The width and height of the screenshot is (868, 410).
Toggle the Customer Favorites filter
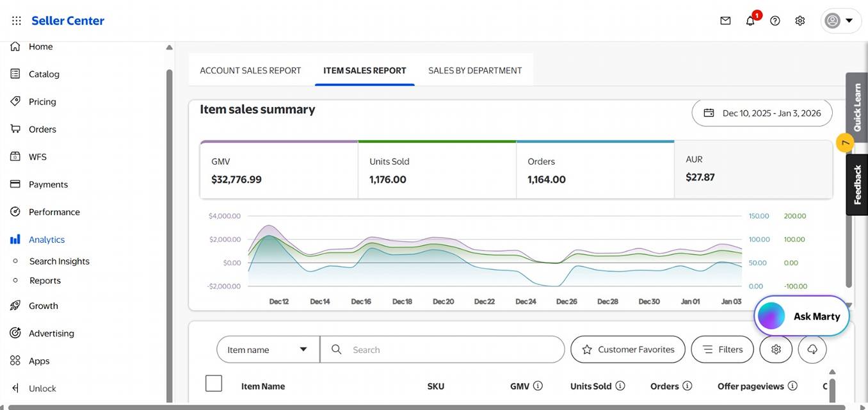pyautogui.click(x=627, y=349)
